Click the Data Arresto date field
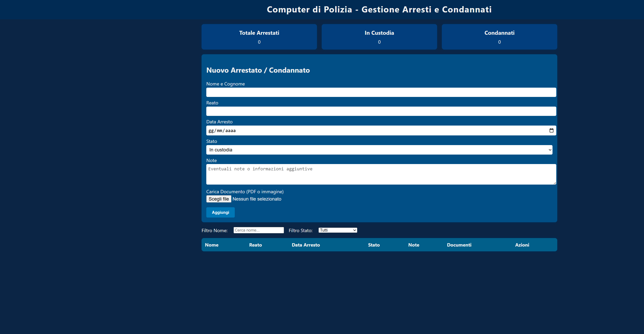 [381, 130]
